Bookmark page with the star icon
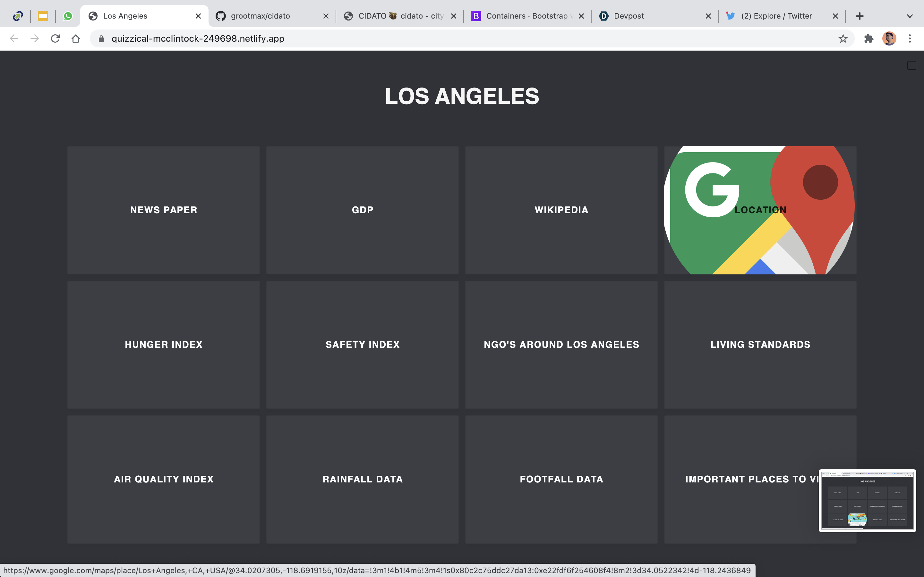This screenshot has height=577, width=924. pyautogui.click(x=843, y=38)
